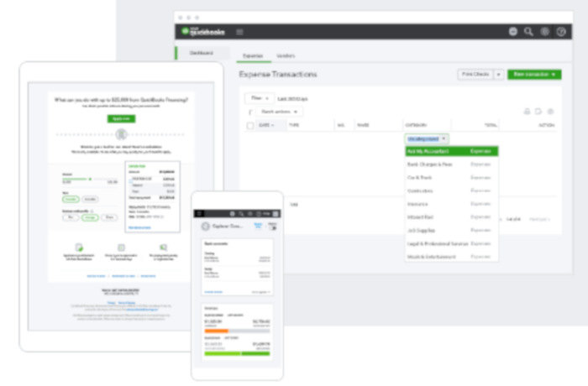Choose Insurance category option
Viewport: 588px width, 386px height.
point(452,204)
